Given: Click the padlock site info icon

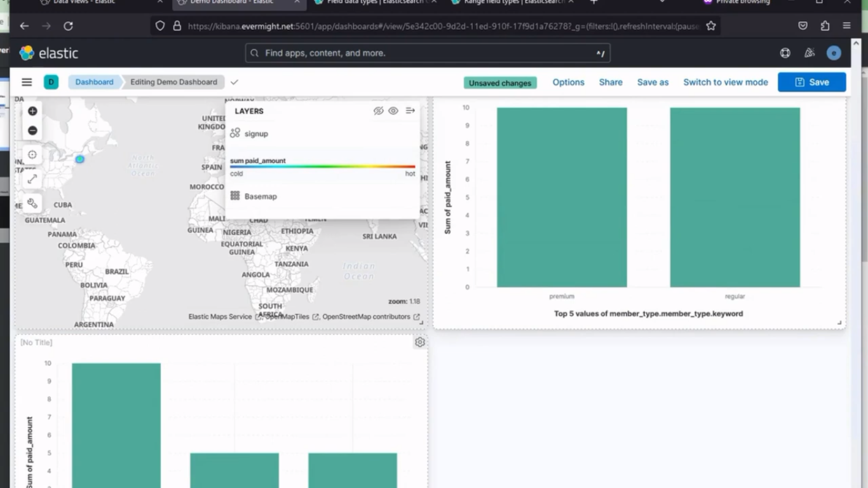Looking at the screenshot, I should point(177,26).
